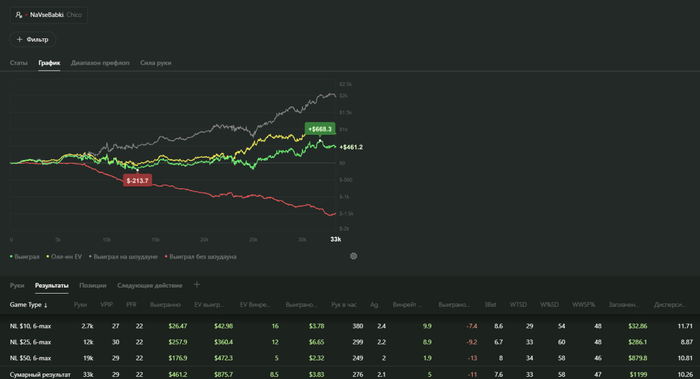This screenshot has height=379, width=700.
Task: Click the 33k hands axis label
Action: (336, 239)
